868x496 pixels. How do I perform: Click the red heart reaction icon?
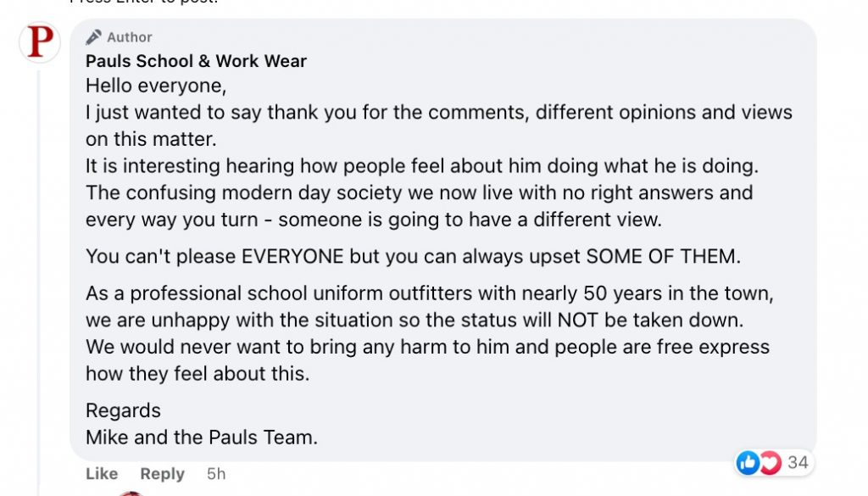(768, 462)
